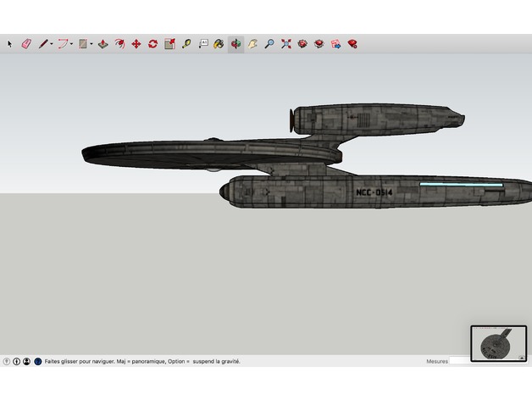Screen dimensions: 532x400
Task: Activate the Rotate tool
Action: 152,44
